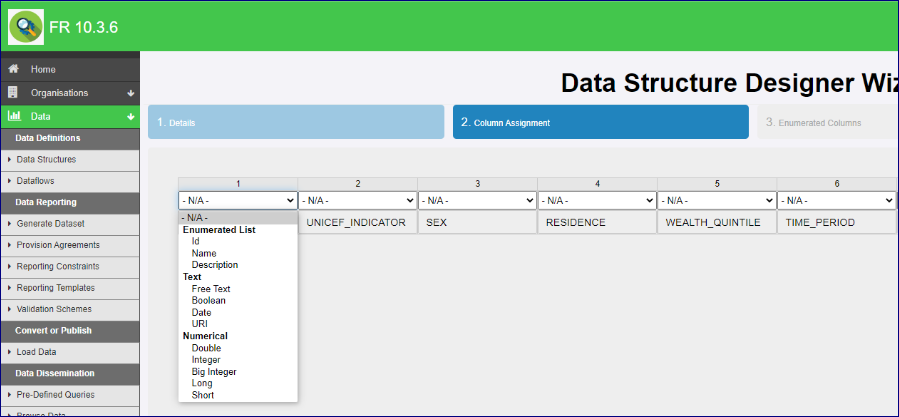Image resolution: width=899 pixels, height=417 pixels.
Task: Click the UNICEF_INDICATOR column cell
Action: [357, 222]
